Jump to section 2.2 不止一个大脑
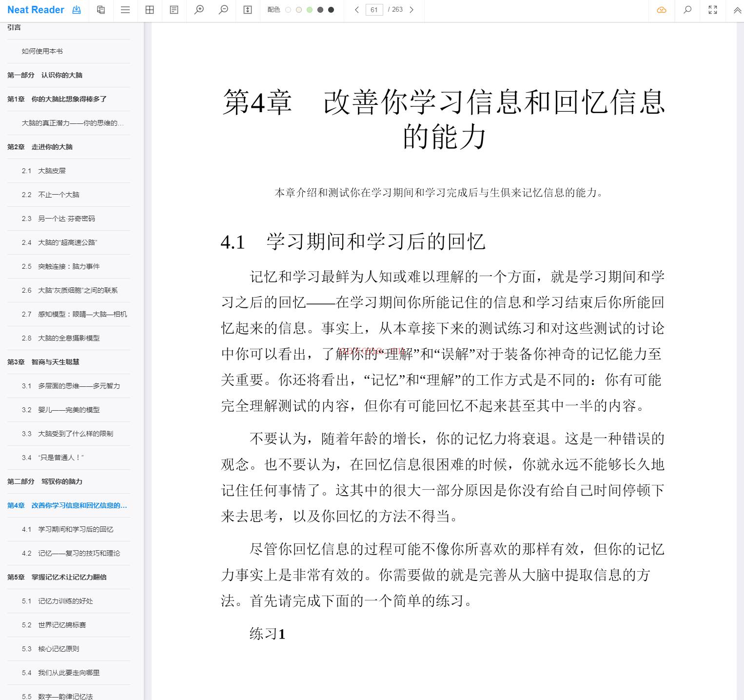The image size is (744, 700). click(x=51, y=195)
